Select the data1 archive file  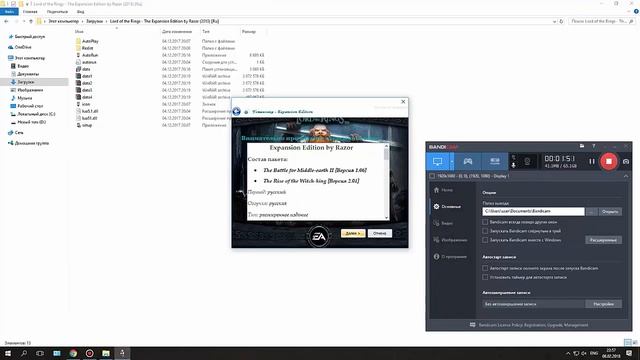click(x=87, y=76)
